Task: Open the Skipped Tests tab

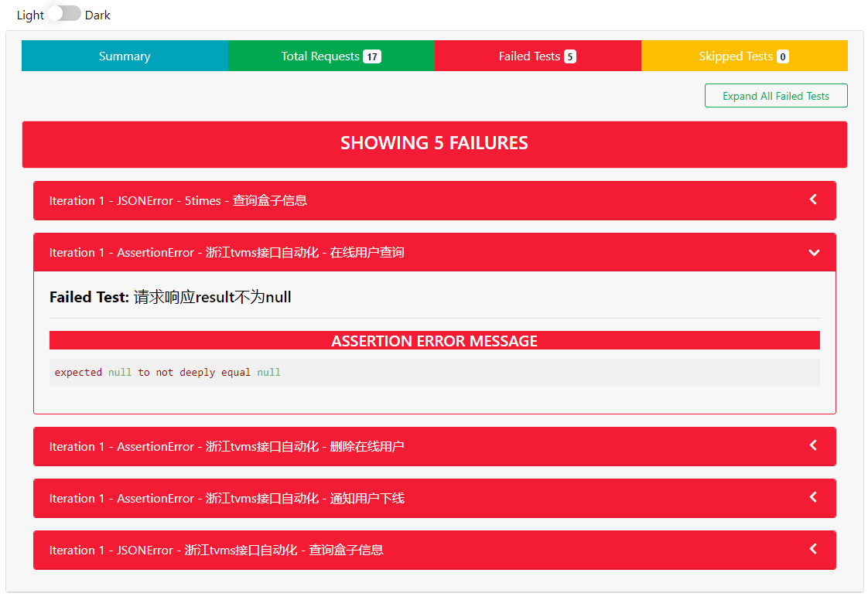Action: 744,56
